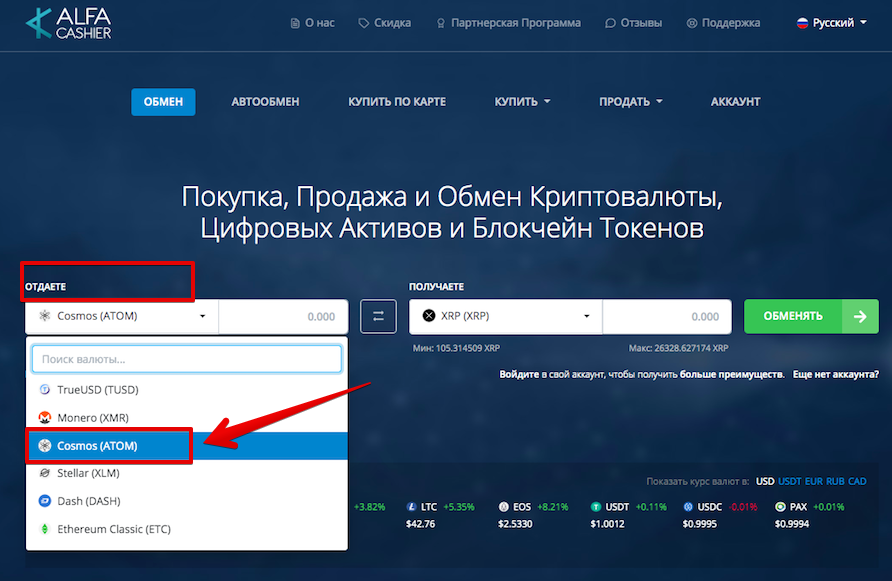Click the Dash coin icon in list
Viewport: 892px width, 581px height.
point(44,501)
